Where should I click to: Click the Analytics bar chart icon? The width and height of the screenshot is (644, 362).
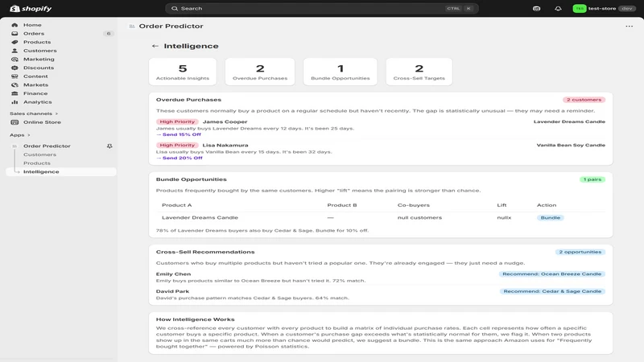14,102
